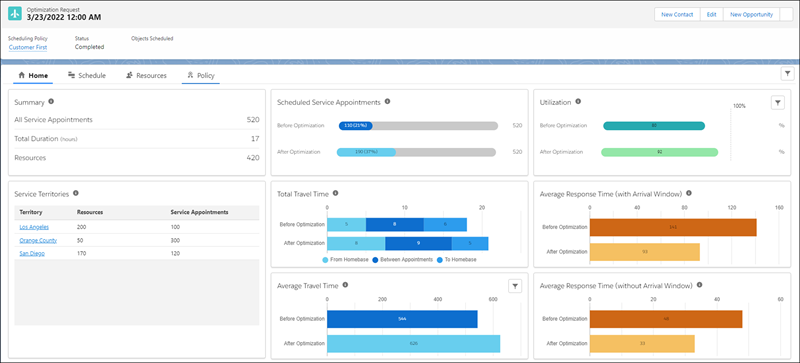Click the Utilization After Optimization 82 bar
800x363 pixels.
[x=660, y=152]
